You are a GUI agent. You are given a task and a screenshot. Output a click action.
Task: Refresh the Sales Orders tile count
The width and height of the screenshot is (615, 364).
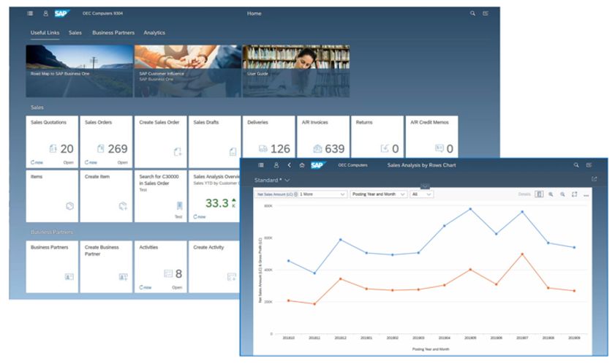[x=91, y=162]
